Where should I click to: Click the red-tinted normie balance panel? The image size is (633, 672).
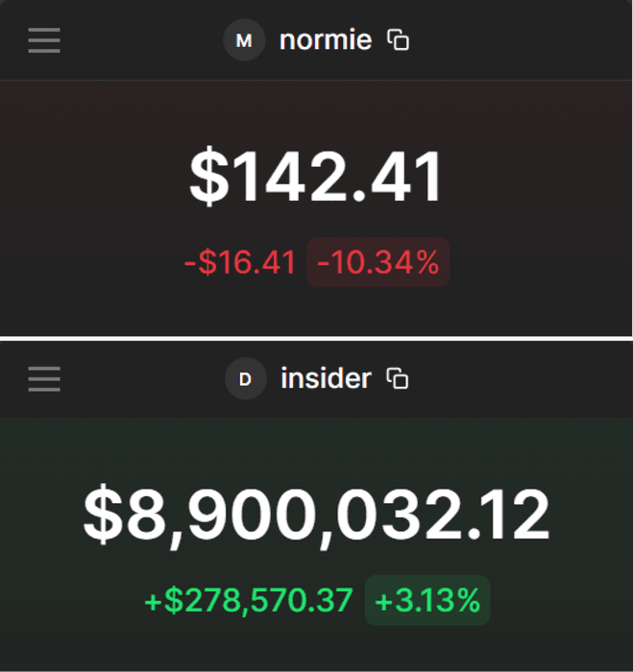pos(316,208)
